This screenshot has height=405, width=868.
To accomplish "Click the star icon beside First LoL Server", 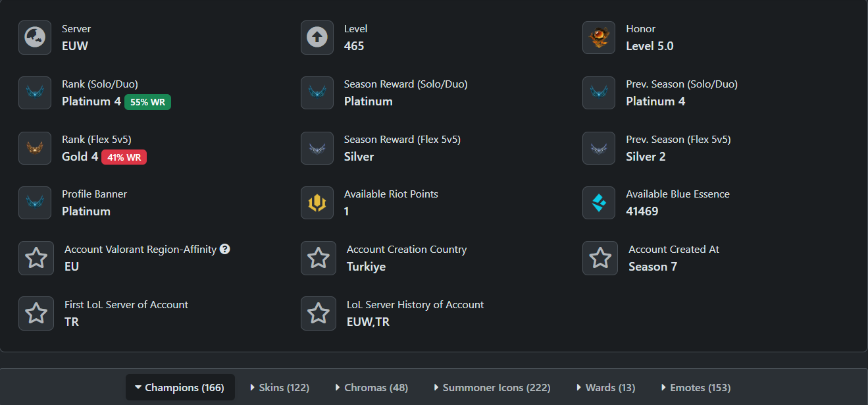I will 36,313.
